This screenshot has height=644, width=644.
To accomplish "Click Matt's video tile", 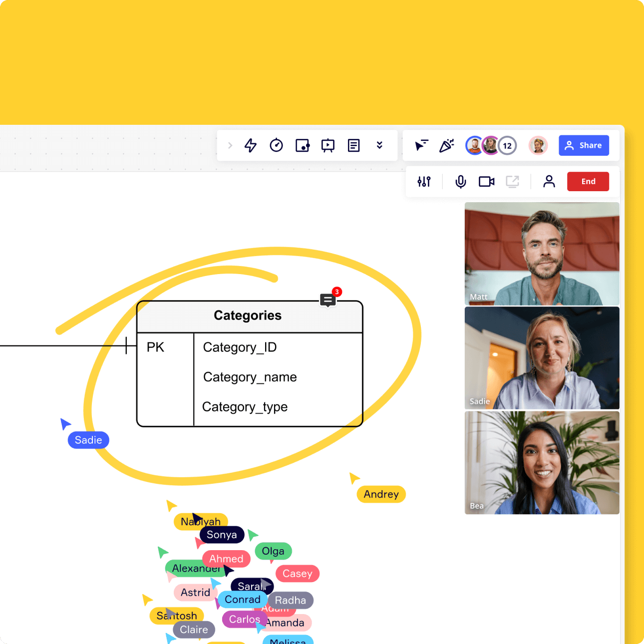I will pyautogui.click(x=542, y=254).
